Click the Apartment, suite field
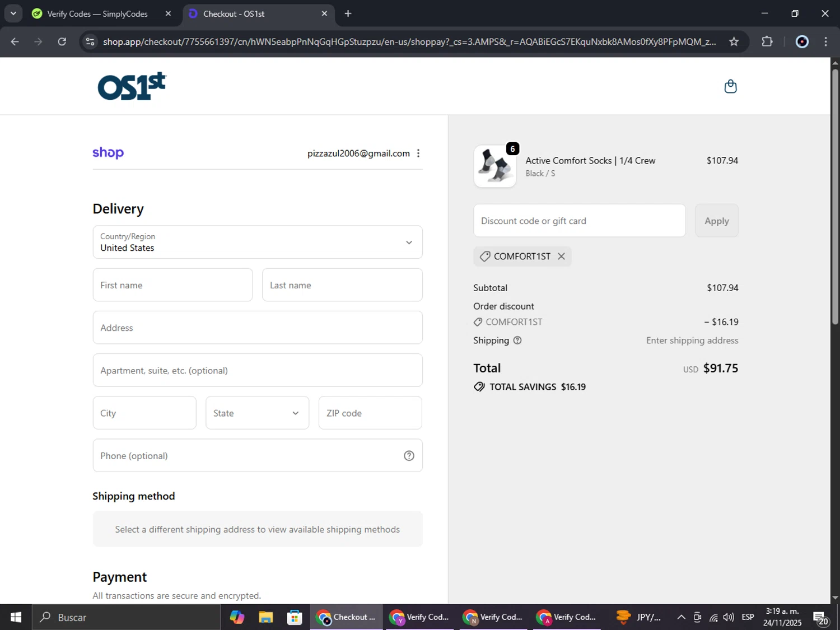Screen dimensions: 840x630 click(258, 370)
